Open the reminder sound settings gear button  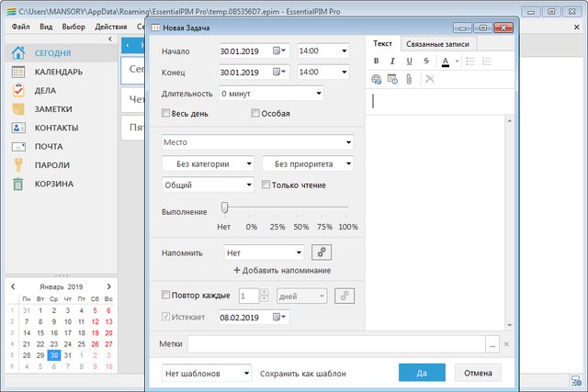point(320,252)
